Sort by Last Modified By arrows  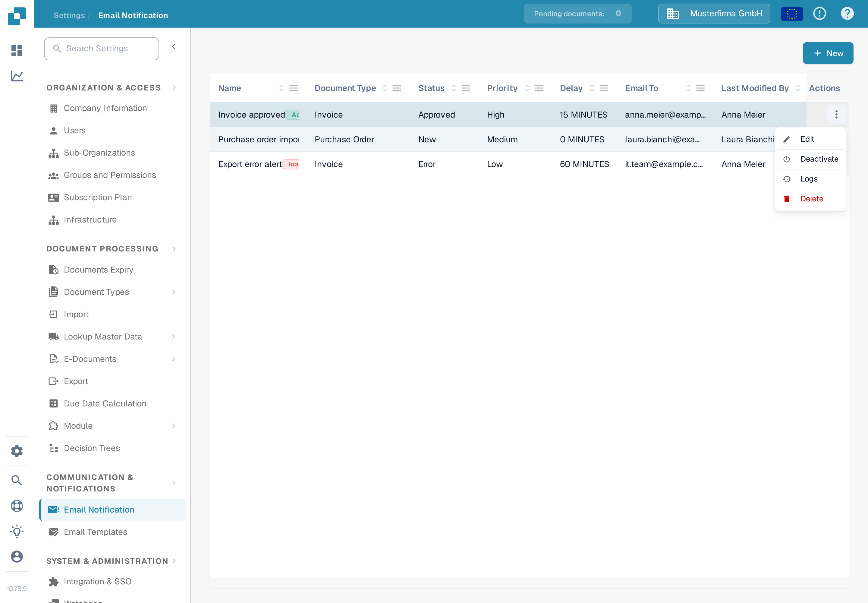pos(798,88)
